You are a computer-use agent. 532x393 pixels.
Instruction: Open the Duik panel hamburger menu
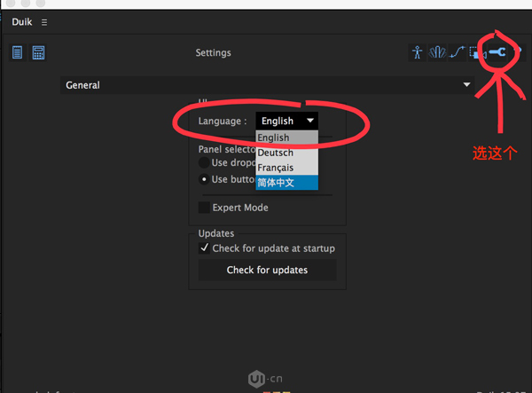(44, 22)
